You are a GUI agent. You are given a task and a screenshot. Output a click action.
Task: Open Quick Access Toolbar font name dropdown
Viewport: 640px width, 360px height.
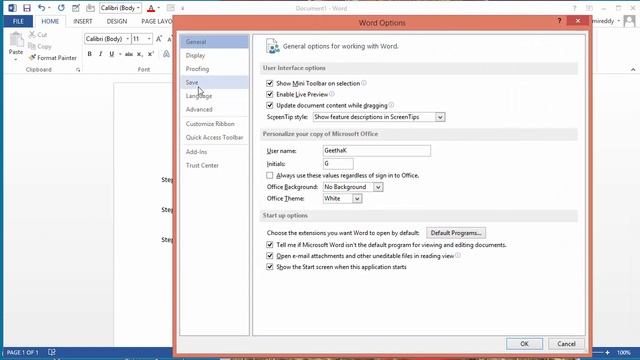tap(138, 8)
